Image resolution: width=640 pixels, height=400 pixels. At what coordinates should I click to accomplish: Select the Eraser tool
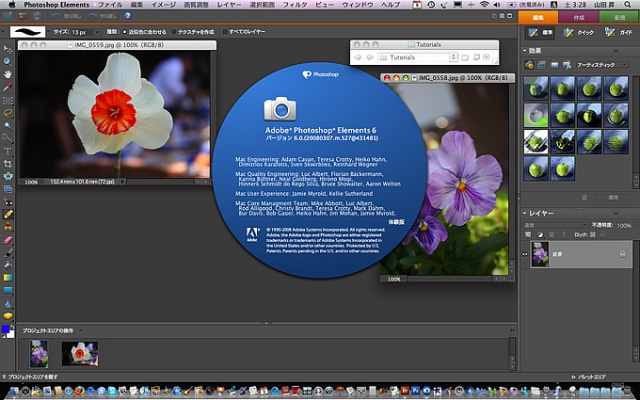[8, 239]
